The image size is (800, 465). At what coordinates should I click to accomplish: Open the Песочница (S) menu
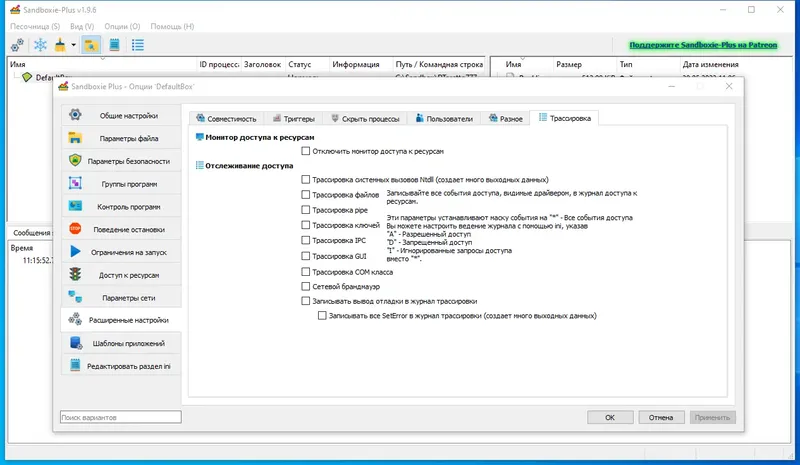coord(35,26)
